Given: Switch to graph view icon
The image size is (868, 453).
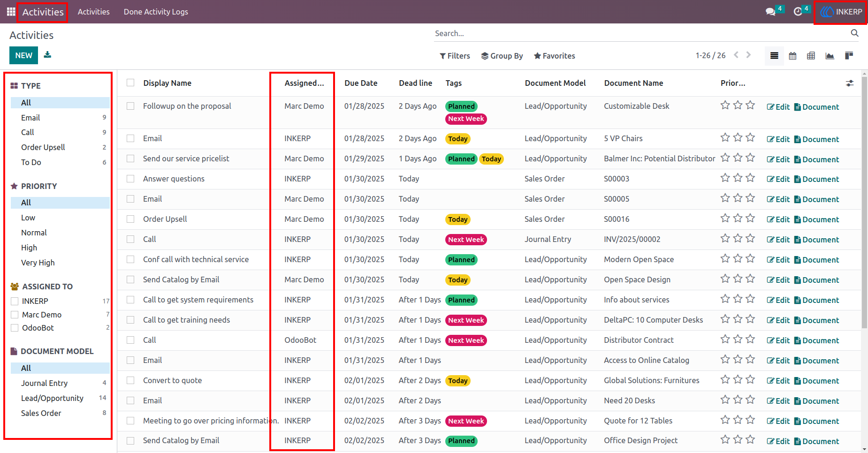Looking at the screenshot, I should [x=830, y=56].
